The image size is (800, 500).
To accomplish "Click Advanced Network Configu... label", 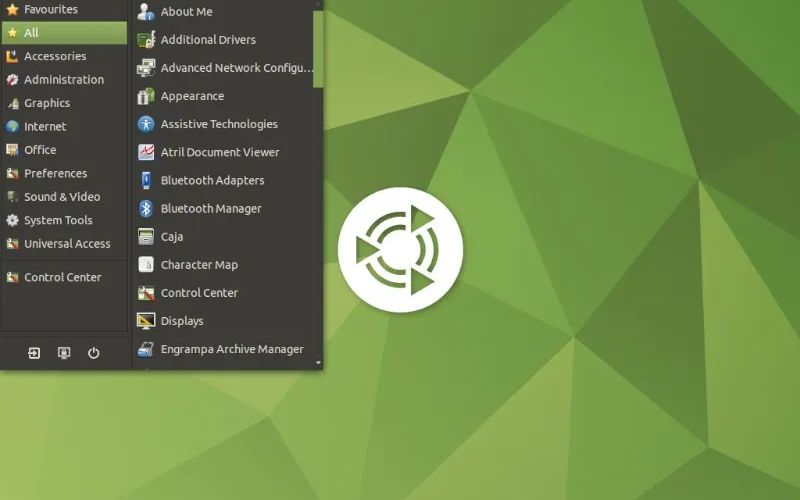I will 237,67.
